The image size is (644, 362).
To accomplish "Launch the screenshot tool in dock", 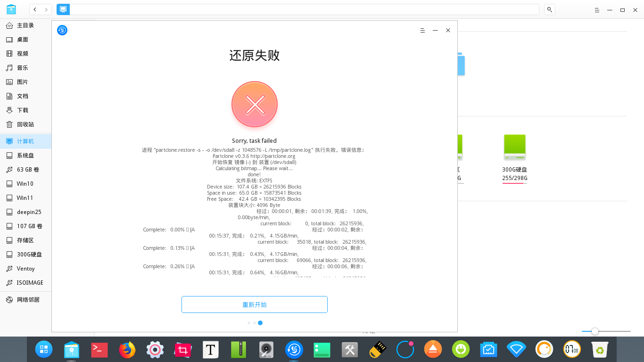I will click(x=183, y=349).
